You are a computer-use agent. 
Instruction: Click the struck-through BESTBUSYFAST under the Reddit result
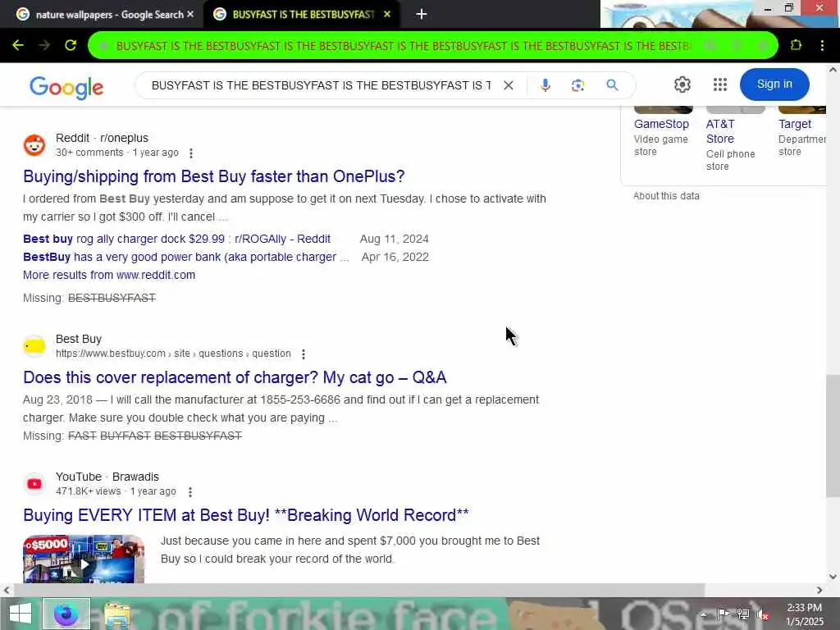pos(112,298)
